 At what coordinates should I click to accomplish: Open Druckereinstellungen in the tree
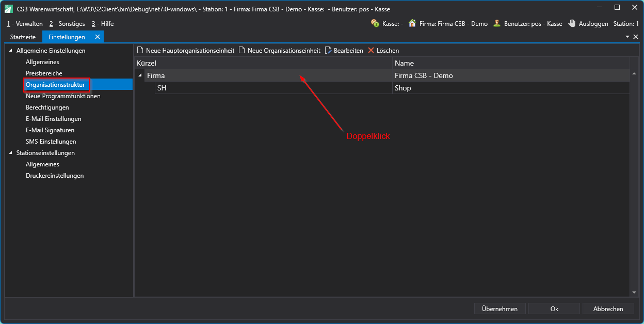[x=55, y=176]
